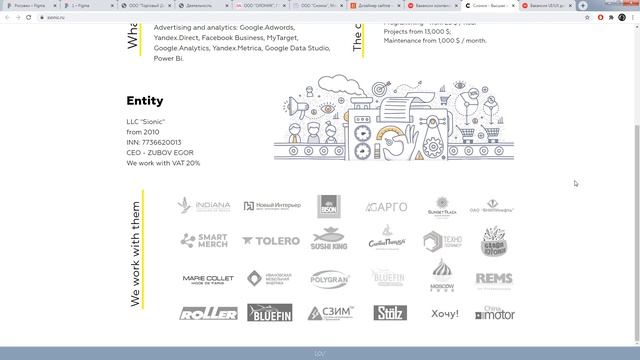Click the Карго logo
Image resolution: width=640 pixels, height=360 pixels.
[386, 207]
